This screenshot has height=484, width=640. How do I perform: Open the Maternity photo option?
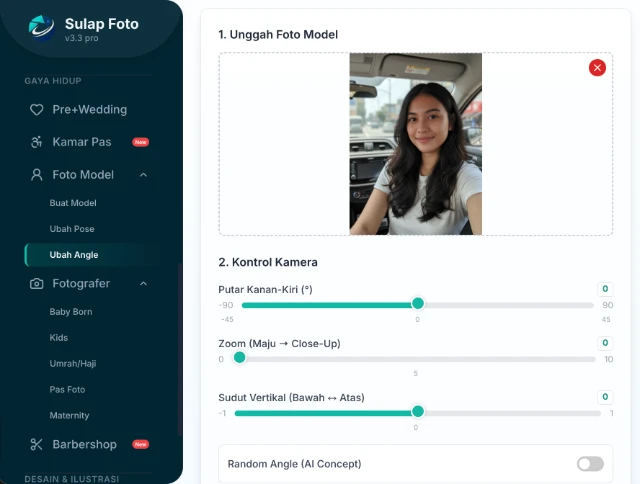(x=70, y=416)
